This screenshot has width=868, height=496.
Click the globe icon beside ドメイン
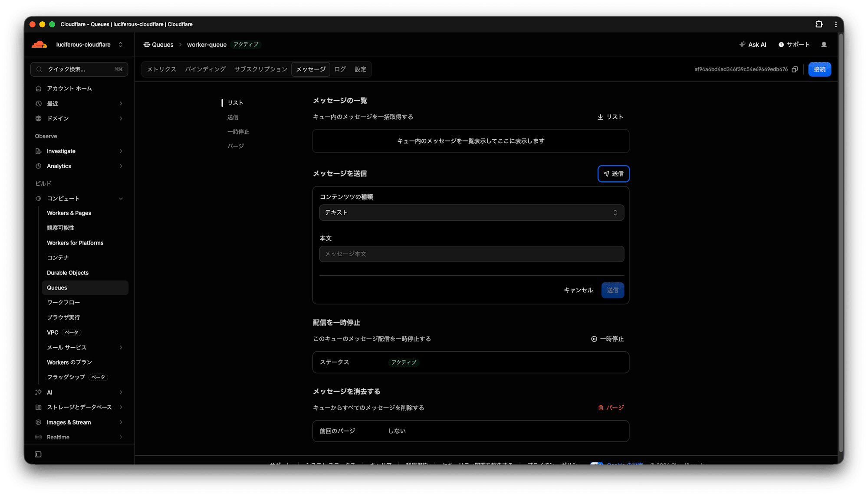click(x=39, y=118)
